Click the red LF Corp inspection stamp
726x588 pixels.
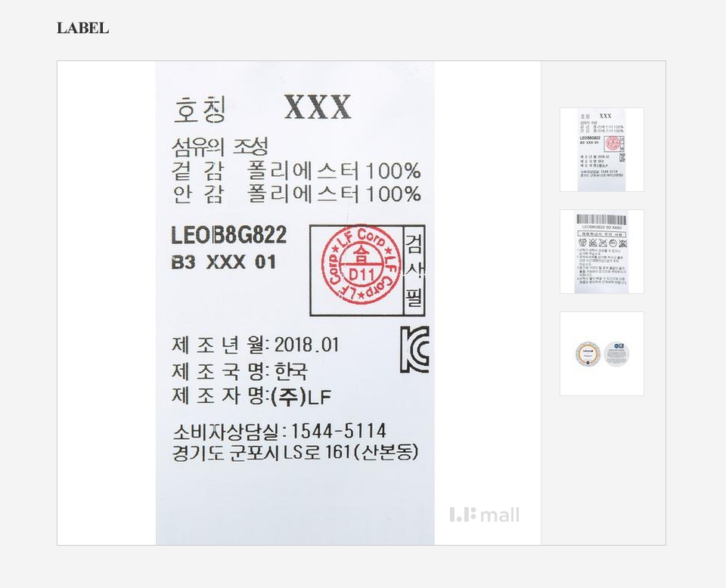(361, 265)
